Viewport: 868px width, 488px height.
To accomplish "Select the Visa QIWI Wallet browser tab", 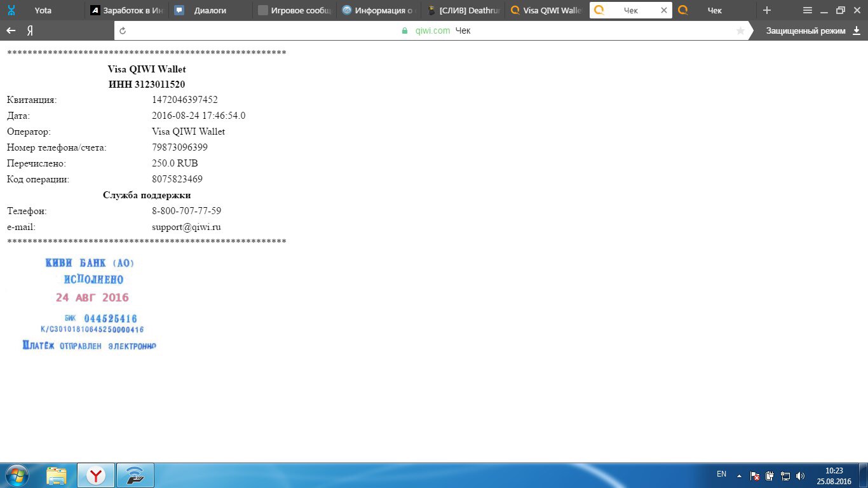I will [546, 10].
